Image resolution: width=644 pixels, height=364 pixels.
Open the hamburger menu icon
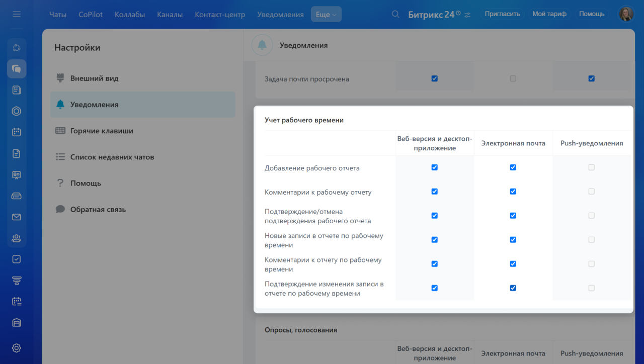click(17, 14)
